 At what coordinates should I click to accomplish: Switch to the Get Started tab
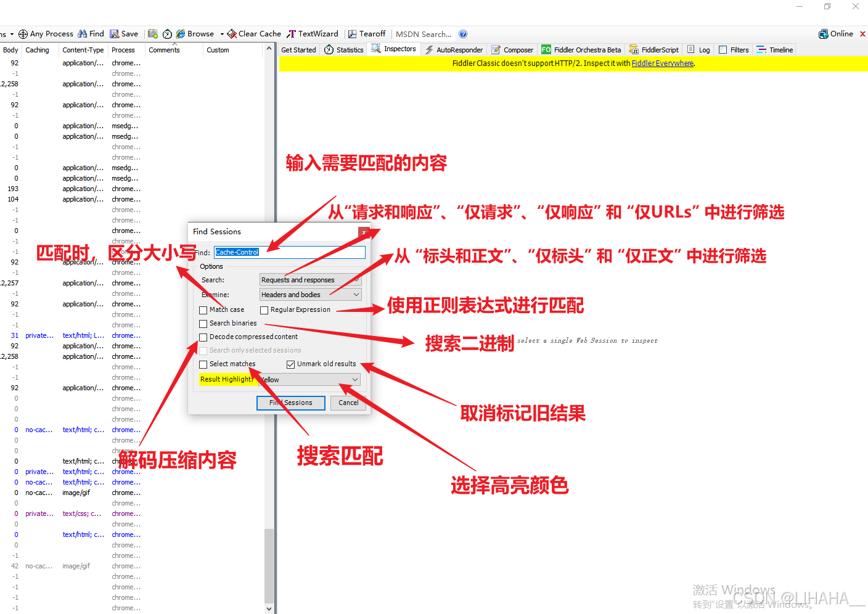tap(298, 50)
